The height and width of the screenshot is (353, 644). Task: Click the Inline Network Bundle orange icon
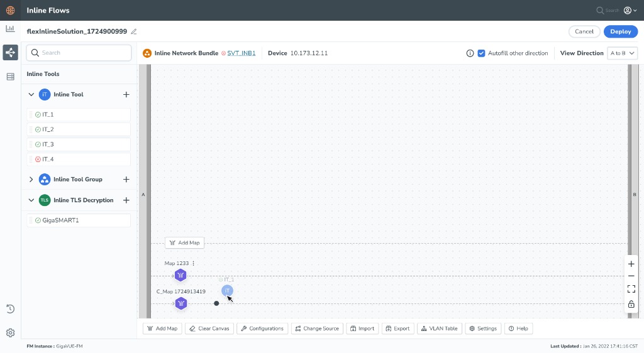click(147, 53)
